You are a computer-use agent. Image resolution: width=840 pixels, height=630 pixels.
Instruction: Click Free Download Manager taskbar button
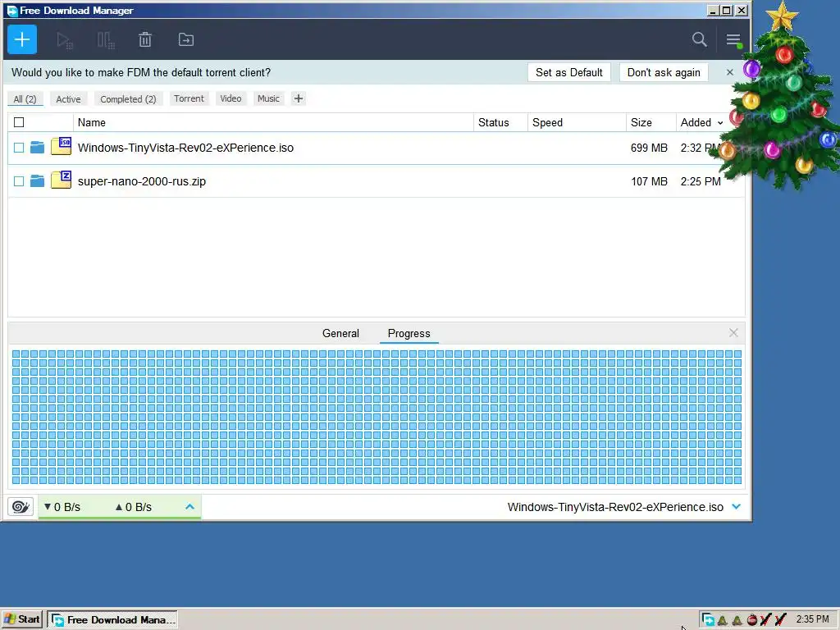coord(113,620)
